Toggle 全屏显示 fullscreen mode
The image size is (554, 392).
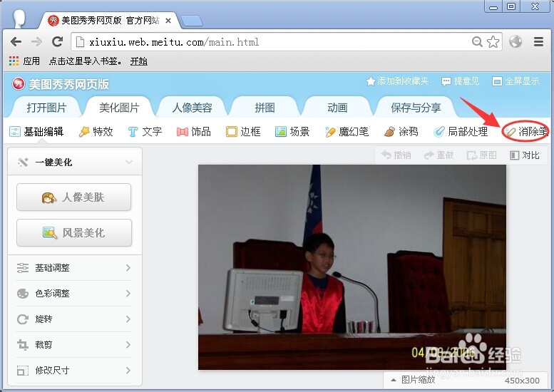(x=515, y=81)
